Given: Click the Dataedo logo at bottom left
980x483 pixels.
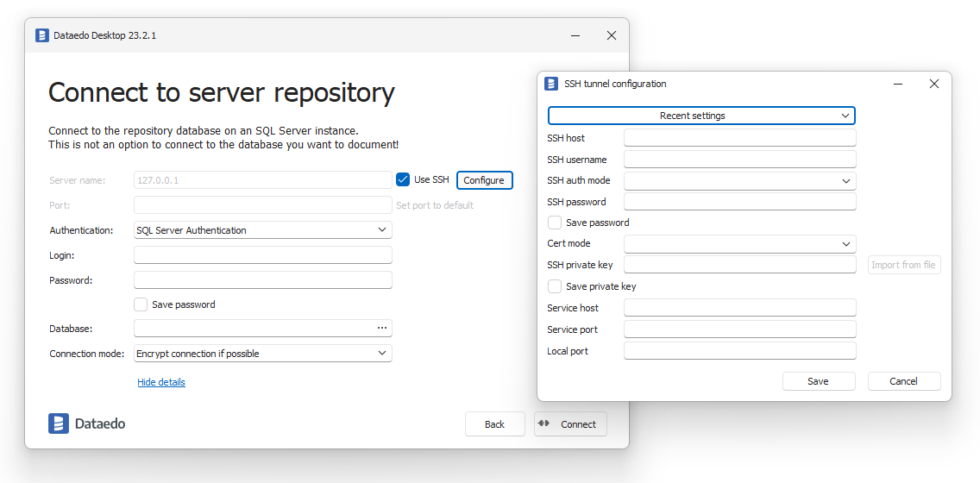Looking at the screenshot, I should coord(87,423).
